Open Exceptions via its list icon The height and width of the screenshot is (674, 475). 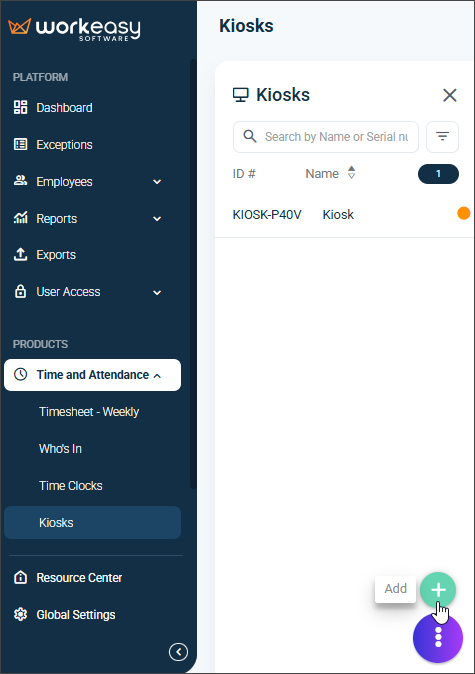click(x=20, y=144)
